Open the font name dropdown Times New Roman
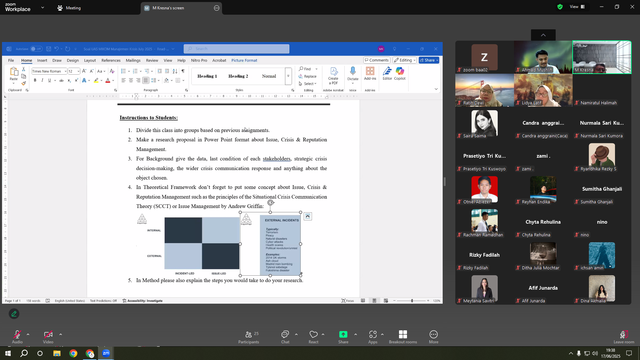 pos(65,71)
